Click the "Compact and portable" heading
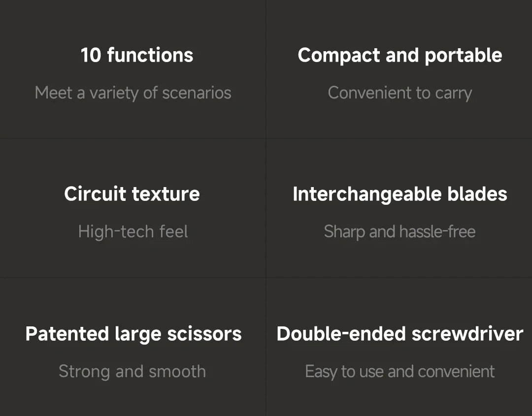532x416 pixels. click(x=399, y=55)
